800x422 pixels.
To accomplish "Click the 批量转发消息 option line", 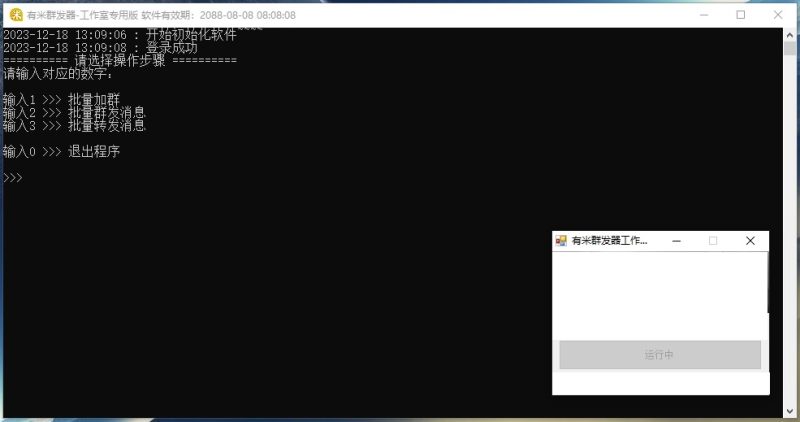I will 74,126.
